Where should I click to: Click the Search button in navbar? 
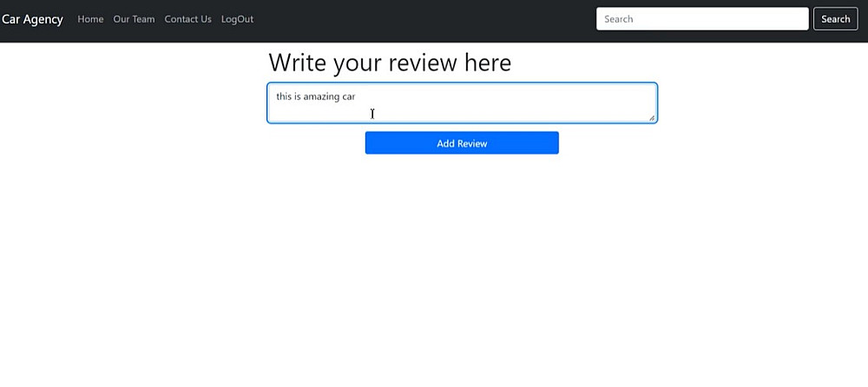835,19
